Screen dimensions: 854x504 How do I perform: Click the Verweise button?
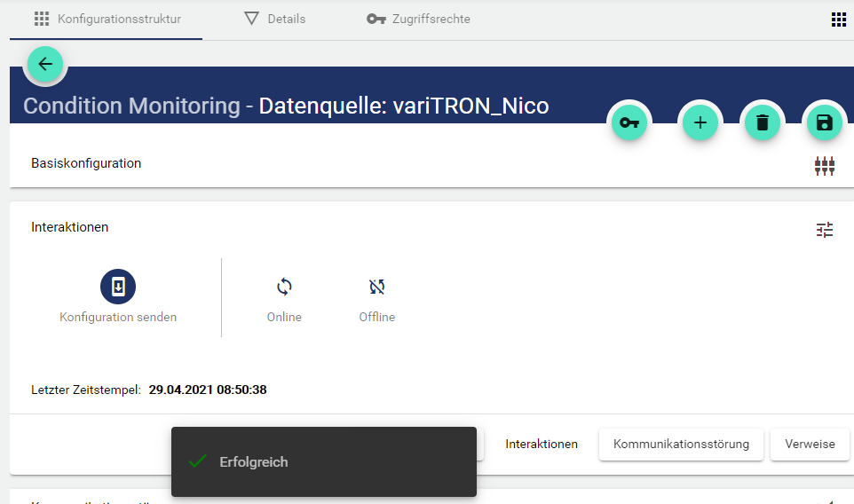pos(810,444)
